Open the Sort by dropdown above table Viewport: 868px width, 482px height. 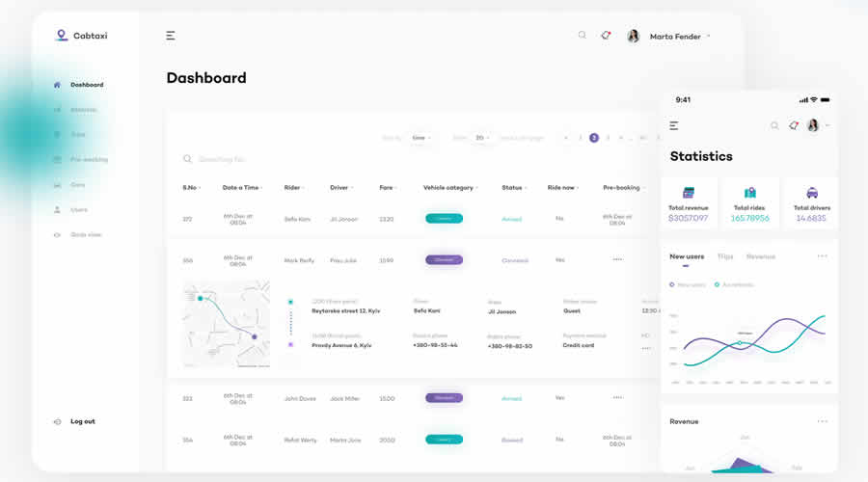[x=420, y=138]
